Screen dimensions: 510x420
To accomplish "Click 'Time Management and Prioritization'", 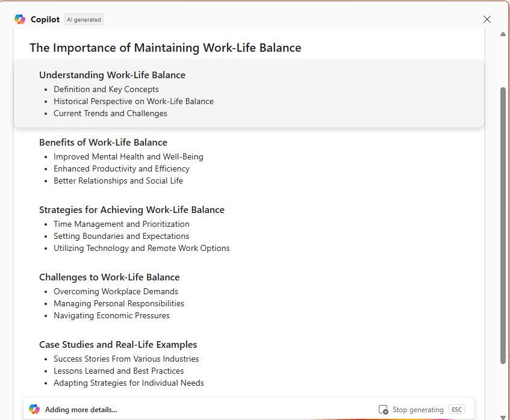I will point(122,224).
